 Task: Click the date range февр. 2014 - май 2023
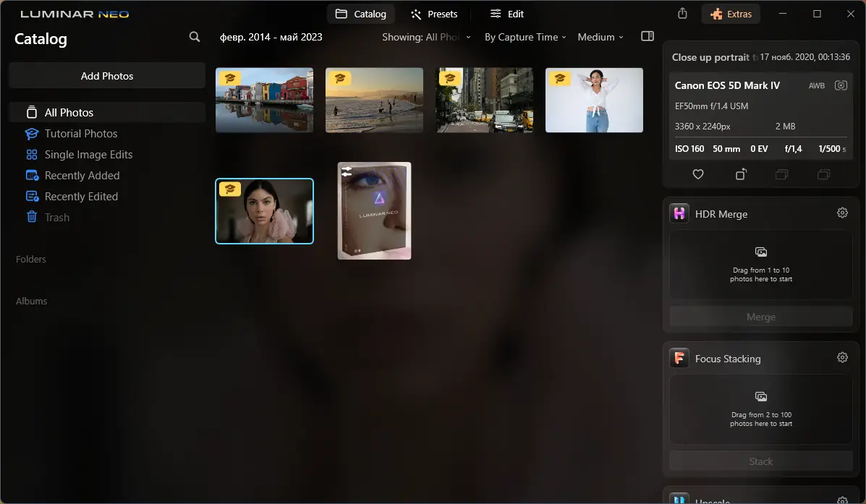[x=271, y=37]
